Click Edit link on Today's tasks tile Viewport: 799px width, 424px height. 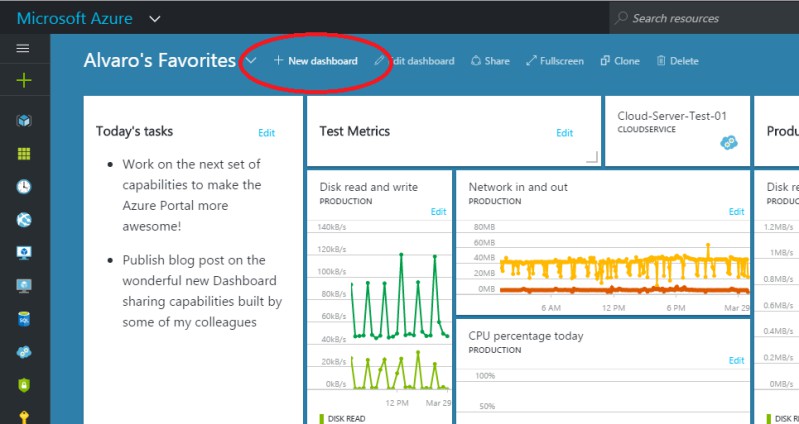point(267,133)
